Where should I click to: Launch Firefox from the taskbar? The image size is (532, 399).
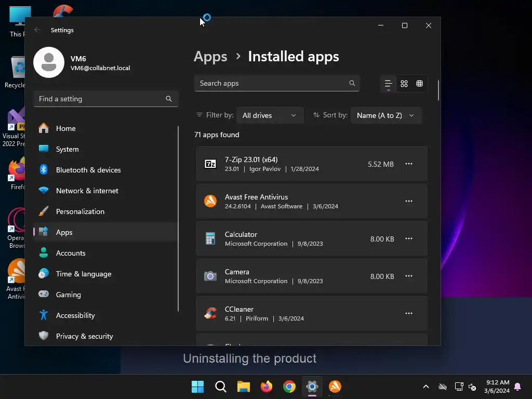267,387
